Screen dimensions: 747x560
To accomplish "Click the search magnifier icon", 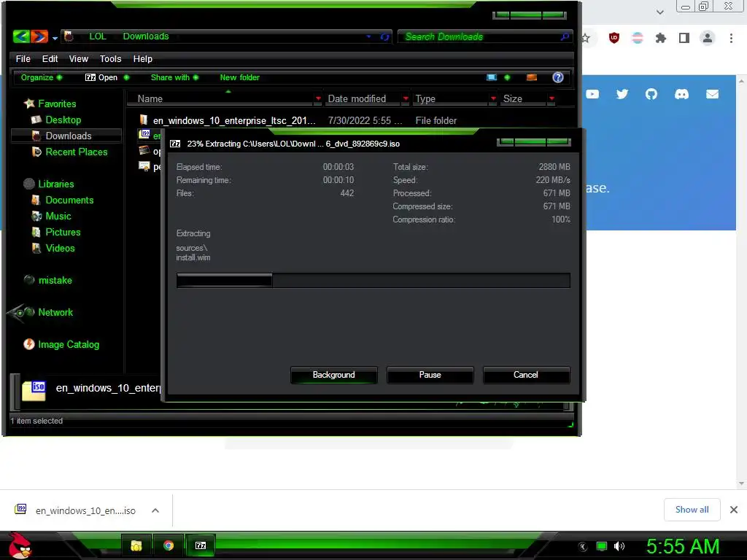I will (565, 36).
